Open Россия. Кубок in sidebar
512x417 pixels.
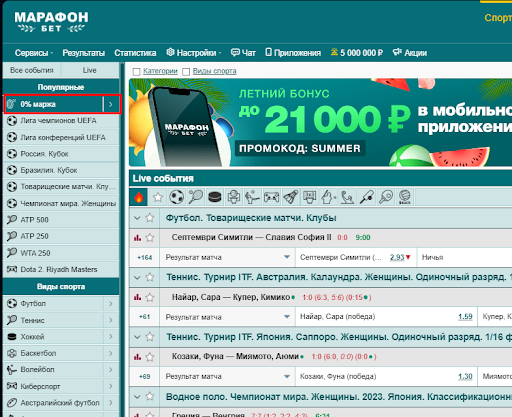(x=61, y=154)
